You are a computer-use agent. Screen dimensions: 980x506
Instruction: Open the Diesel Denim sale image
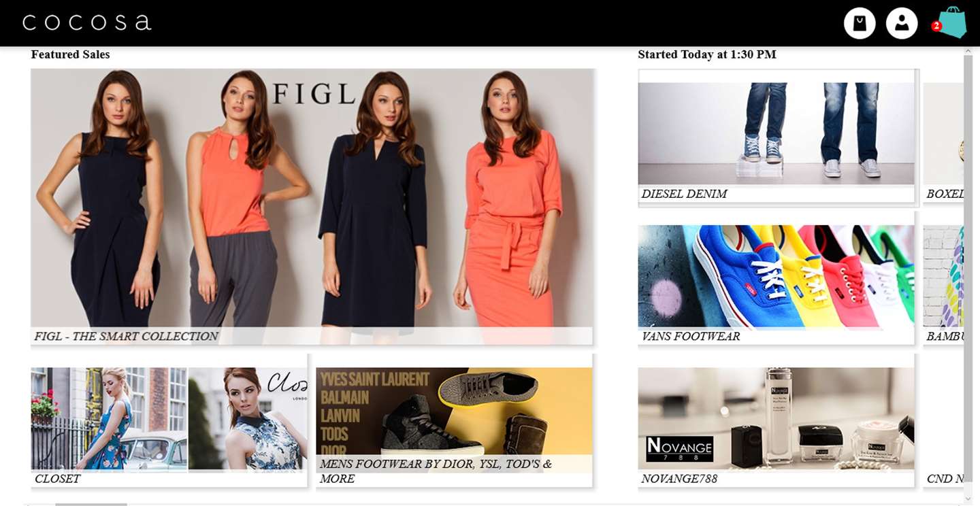(776, 133)
